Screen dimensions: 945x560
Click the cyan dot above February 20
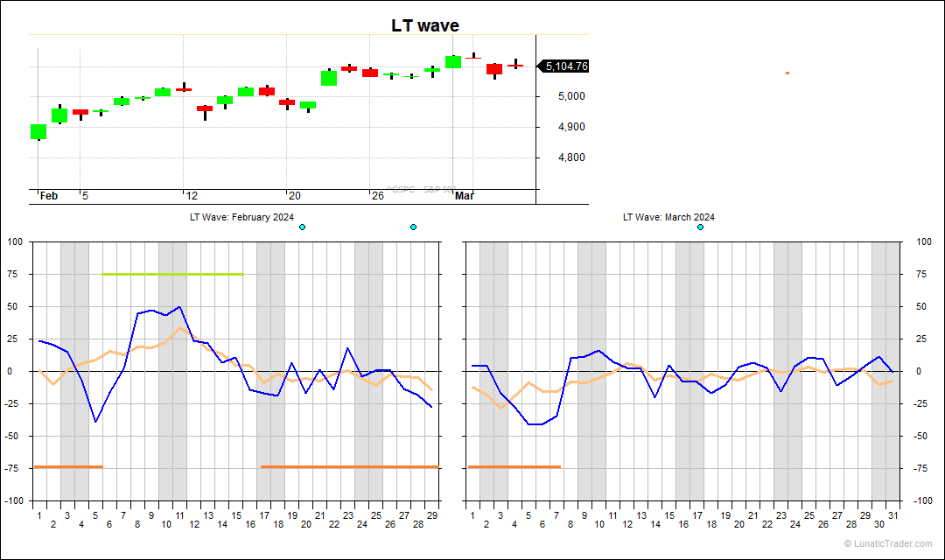click(302, 227)
